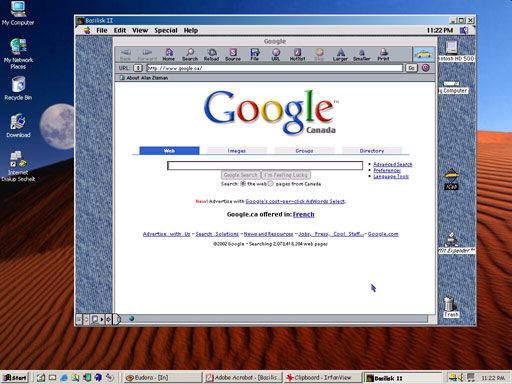Open the Apple menu

[87, 31]
